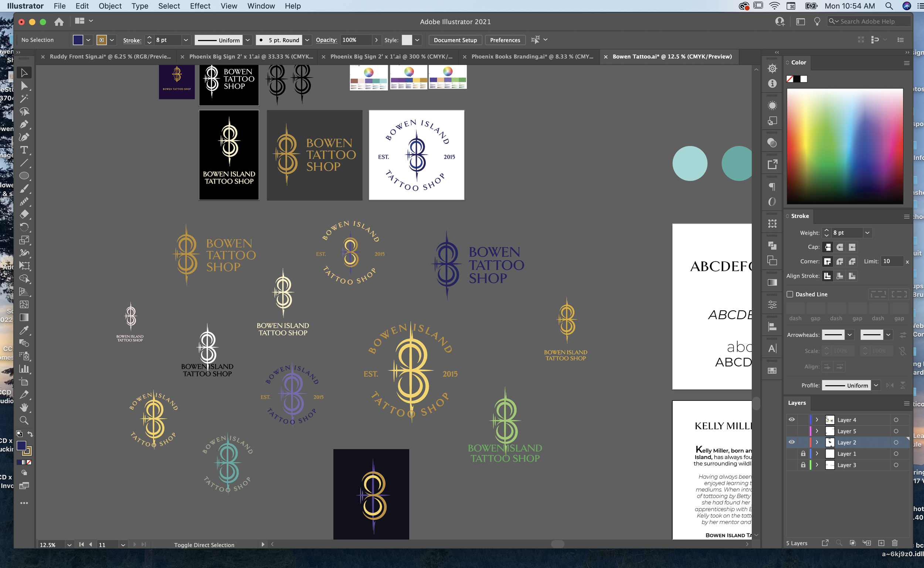Open the zoom level dropdown

(69, 545)
